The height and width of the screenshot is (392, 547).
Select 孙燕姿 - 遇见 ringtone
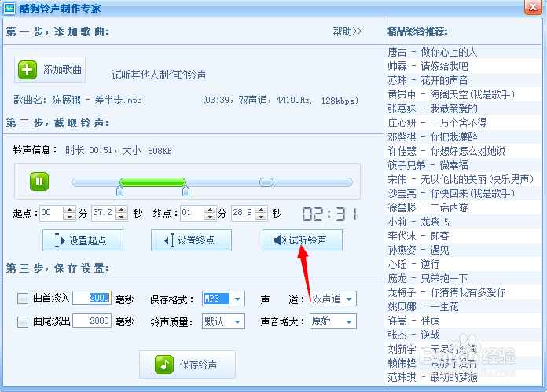[x=462, y=250]
